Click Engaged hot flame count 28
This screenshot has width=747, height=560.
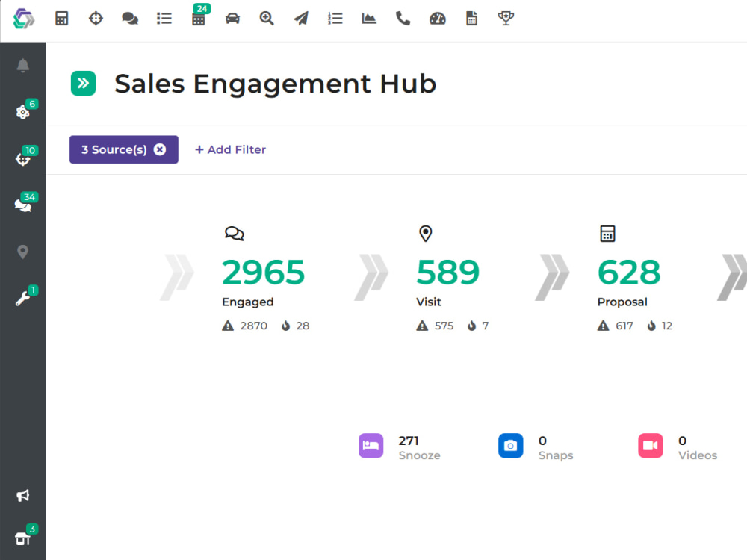pos(295,326)
